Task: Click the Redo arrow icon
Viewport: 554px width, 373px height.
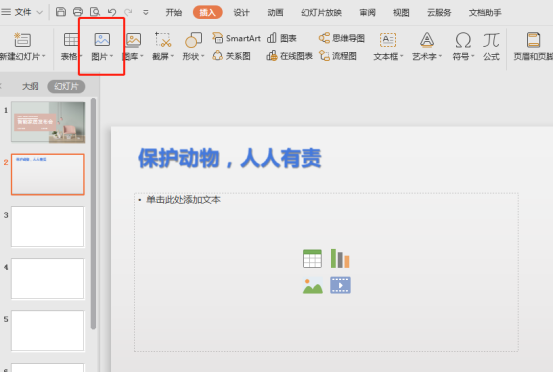Action: click(128, 12)
